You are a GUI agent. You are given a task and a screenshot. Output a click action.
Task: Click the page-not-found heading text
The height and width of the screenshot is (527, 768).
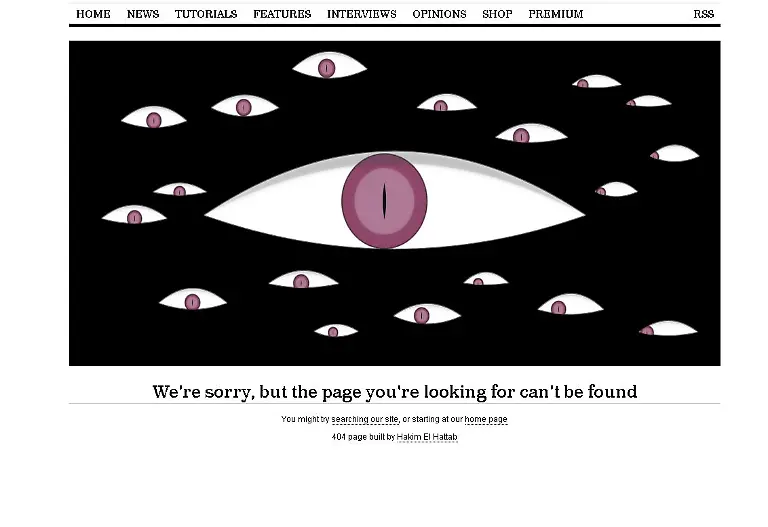pos(395,392)
